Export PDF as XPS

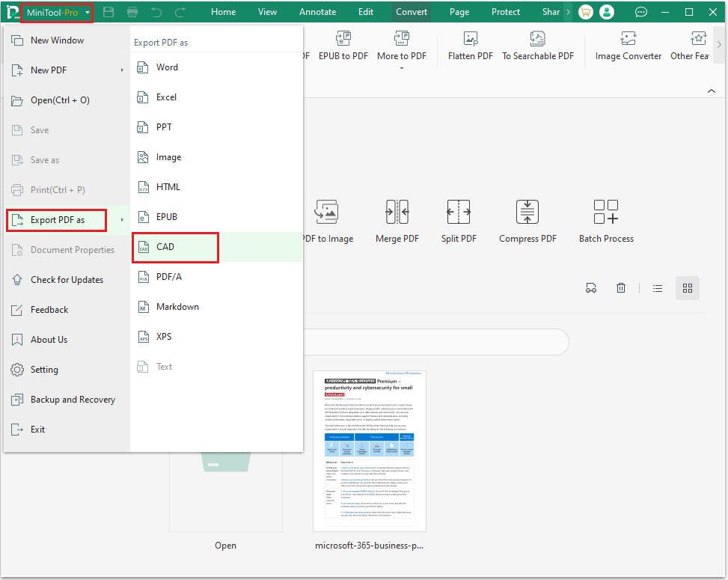[216, 337]
